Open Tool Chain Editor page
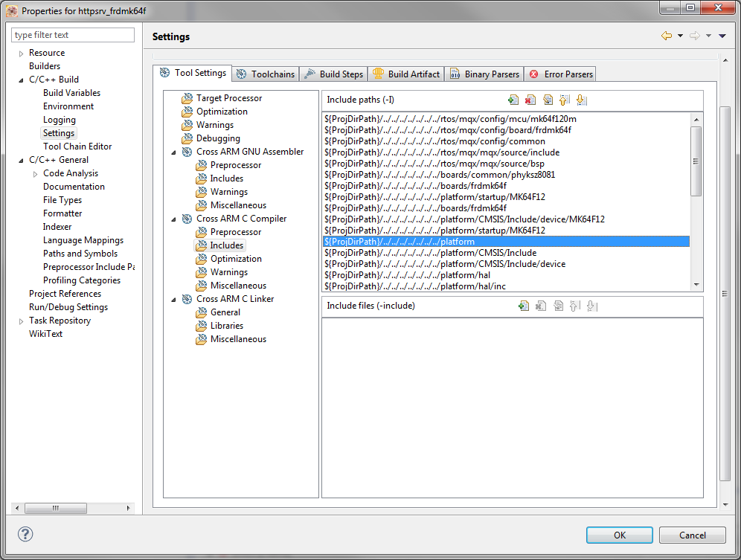 coord(77,147)
